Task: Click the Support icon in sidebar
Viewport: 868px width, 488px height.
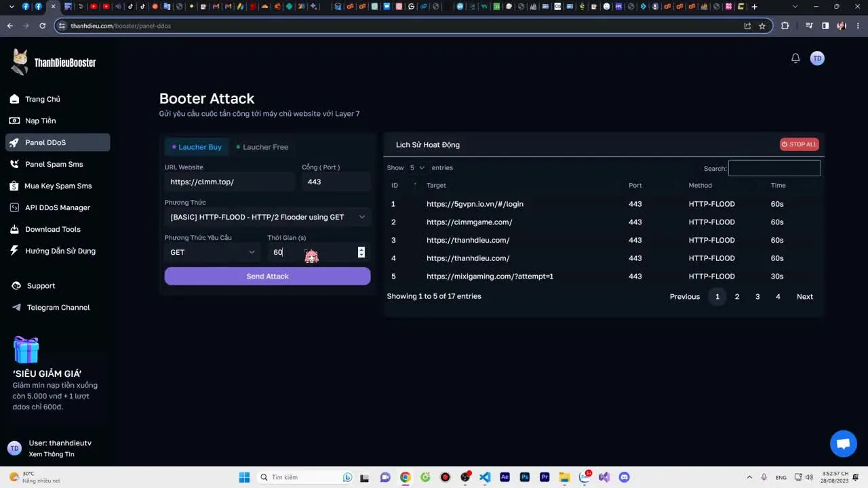Action: pyautogui.click(x=16, y=286)
